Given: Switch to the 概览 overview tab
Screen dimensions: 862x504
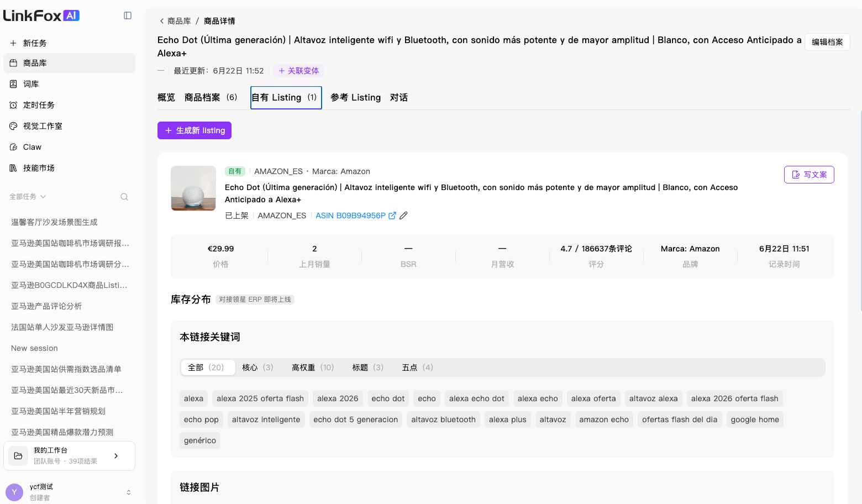Looking at the screenshot, I should [166, 97].
